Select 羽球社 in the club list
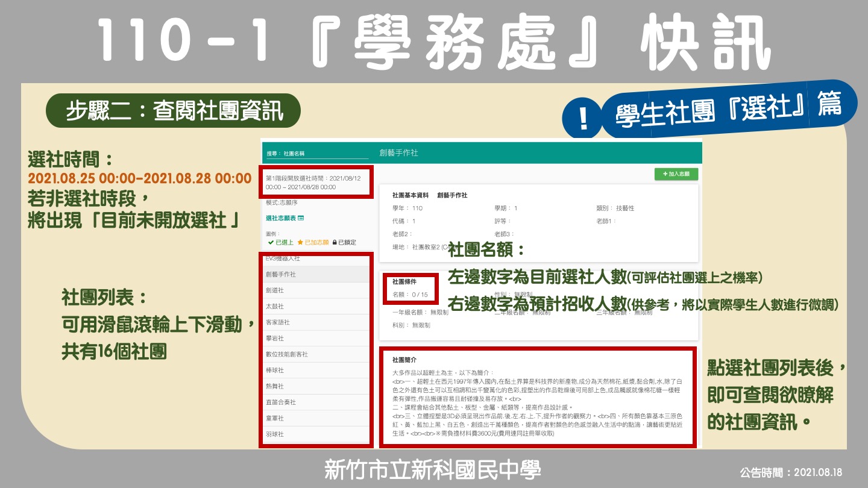 317,434
